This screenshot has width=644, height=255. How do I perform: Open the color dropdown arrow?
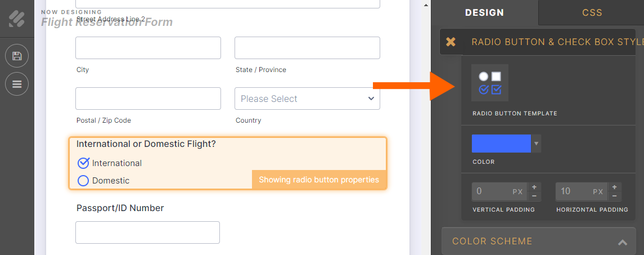point(537,144)
